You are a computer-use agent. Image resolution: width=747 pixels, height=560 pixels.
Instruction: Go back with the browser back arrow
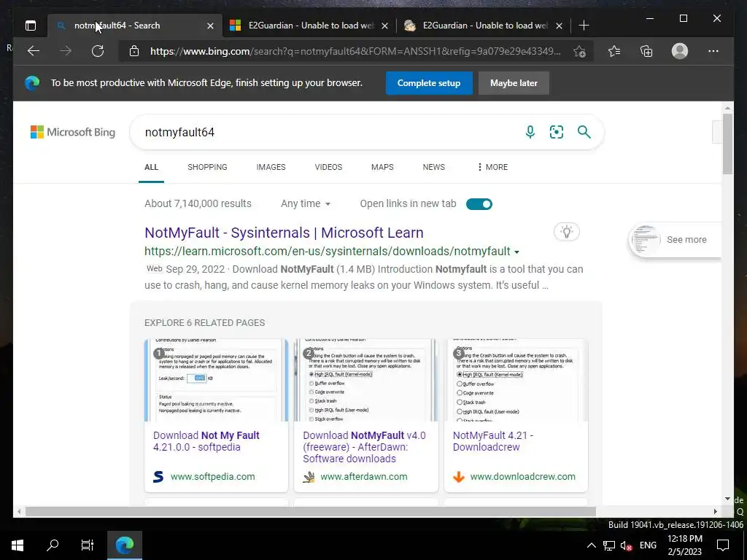[x=34, y=51]
